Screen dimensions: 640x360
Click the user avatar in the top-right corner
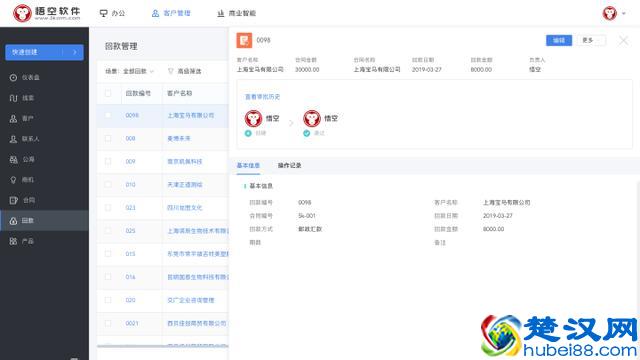[x=609, y=13]
